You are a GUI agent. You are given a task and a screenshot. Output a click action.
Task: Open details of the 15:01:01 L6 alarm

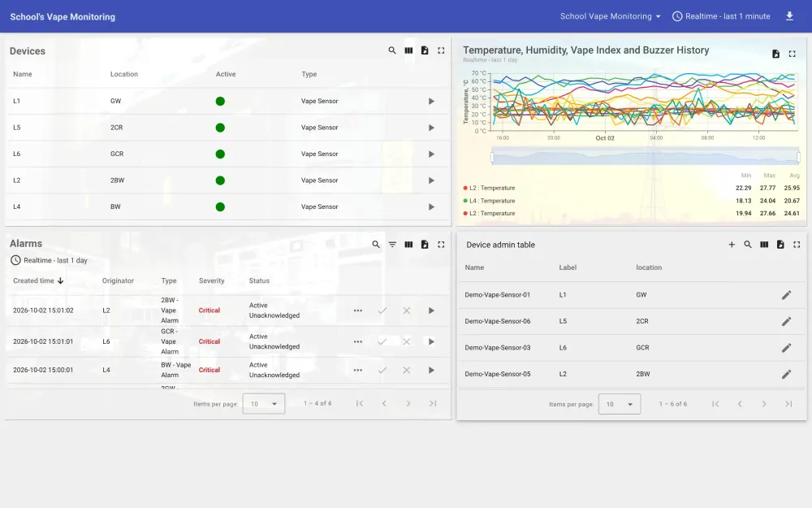[x=431, y=341]
